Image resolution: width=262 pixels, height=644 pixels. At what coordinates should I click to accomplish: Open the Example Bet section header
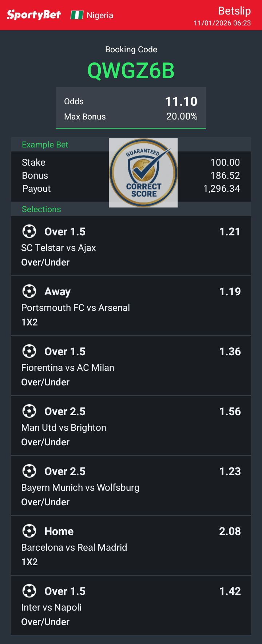[x=45, y=145]
